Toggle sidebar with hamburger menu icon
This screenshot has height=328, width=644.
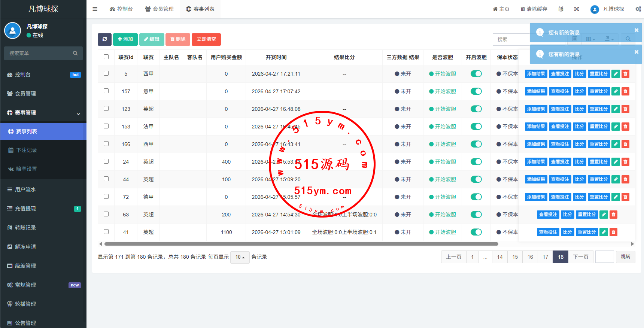click(x=95, y=9)
